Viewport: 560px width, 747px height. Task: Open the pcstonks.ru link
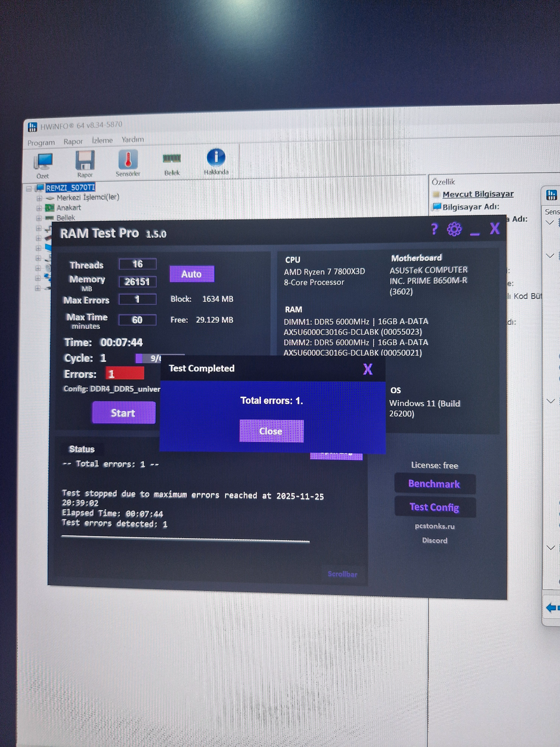pos(435,526)
